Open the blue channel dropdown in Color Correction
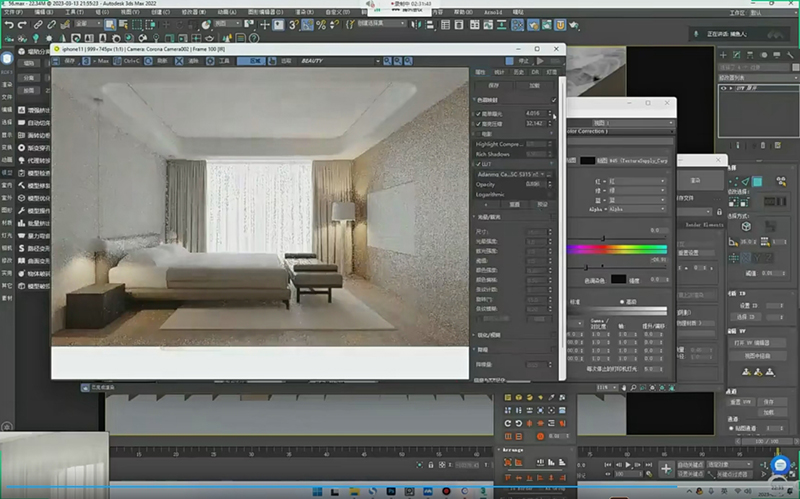Viewport: 800px width, 499px height. tap(636, 199)
